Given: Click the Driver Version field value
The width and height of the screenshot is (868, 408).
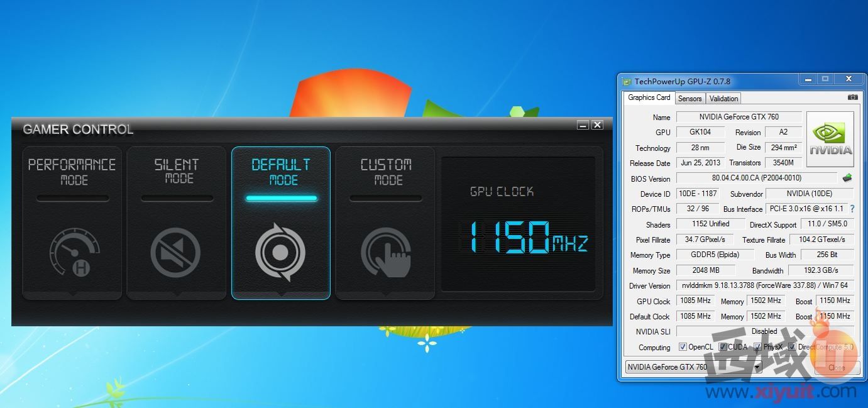Looking at the screenshot, I should 765,285.
